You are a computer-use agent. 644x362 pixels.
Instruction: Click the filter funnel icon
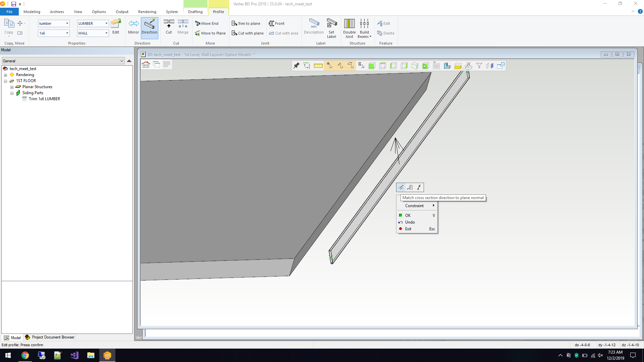[479, 66]
